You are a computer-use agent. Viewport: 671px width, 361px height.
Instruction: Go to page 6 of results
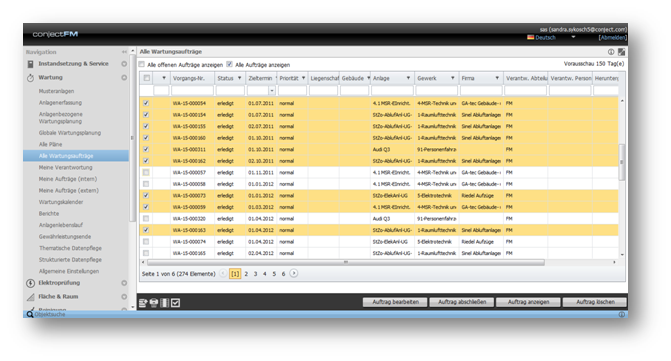tap(283, 274)
